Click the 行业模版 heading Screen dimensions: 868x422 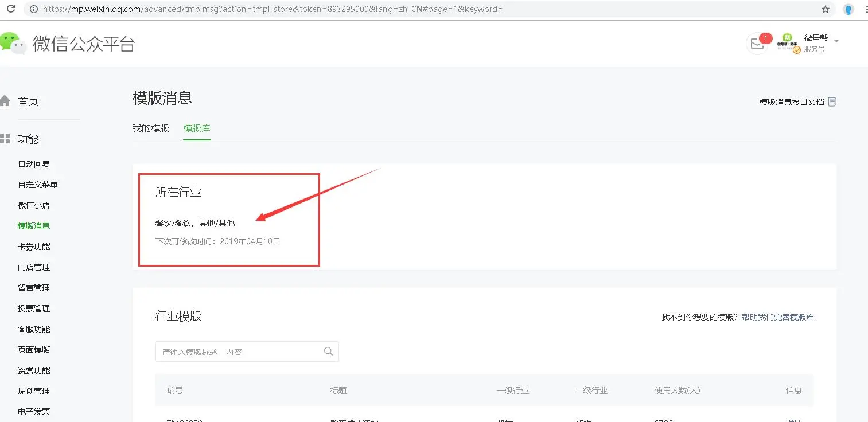[178, 316]
